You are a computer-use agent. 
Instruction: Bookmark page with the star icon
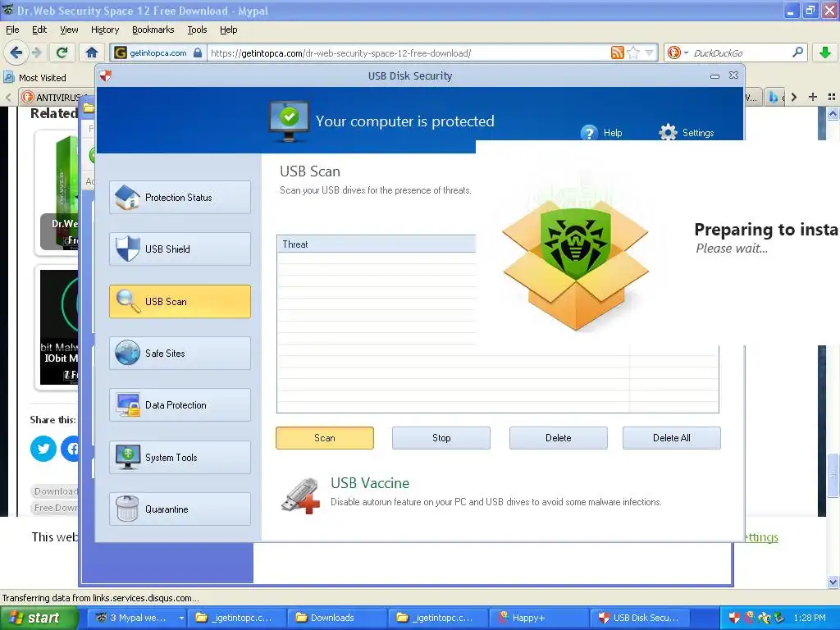pyautogui.click(x=633, y=52)
